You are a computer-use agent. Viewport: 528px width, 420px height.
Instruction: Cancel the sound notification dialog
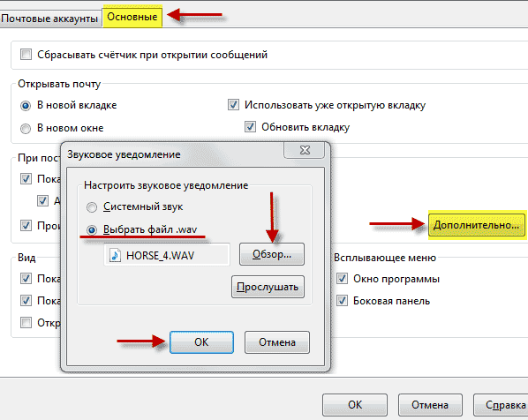click(x=276, y=342)
